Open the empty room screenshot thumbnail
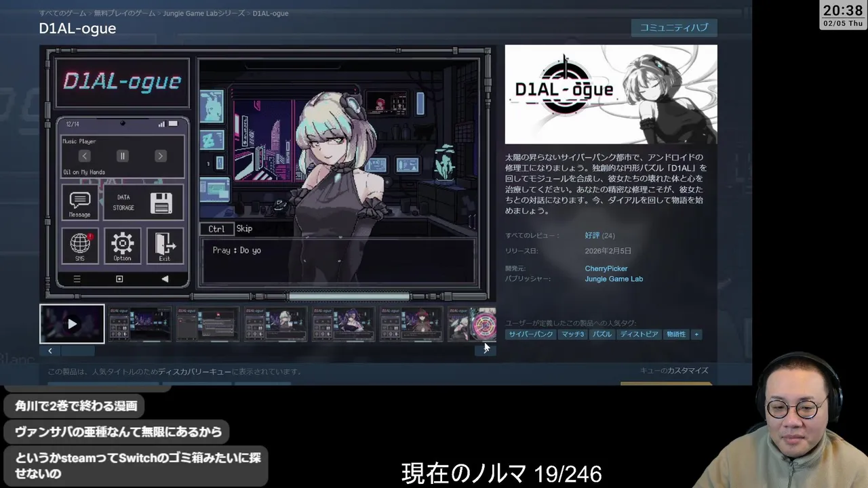Image resolution: width=868 pixels, height=488 pixels. pos(140,324)
